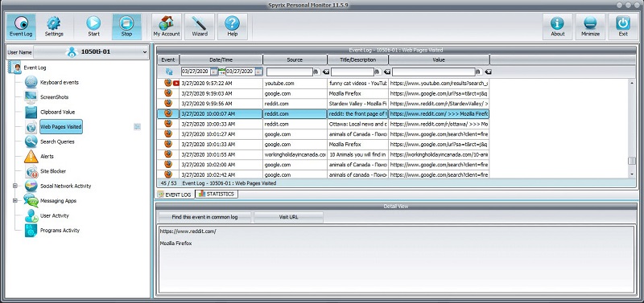Image resolution: width=644 pixels, height=303 pixels.
Task: Select Messaging Apps in the tree
Action: coord(58,200)
